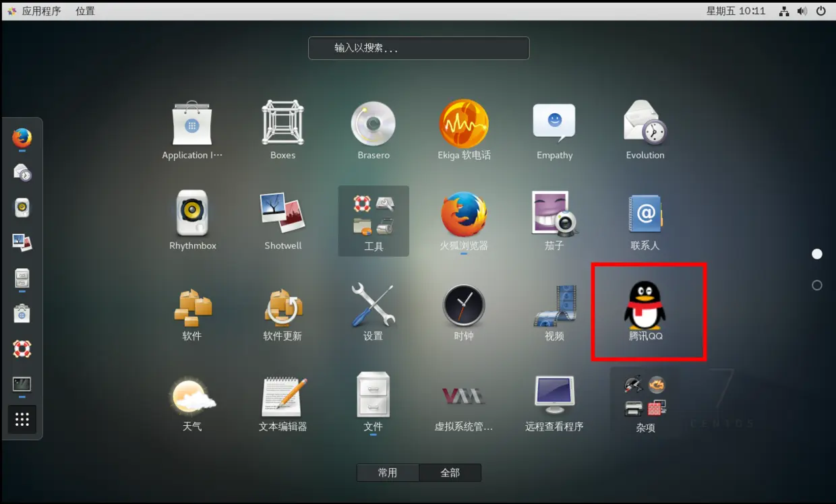The width and height of the screenshot is (836, 504).
Task: Click file cabinet icon in the dock
Action: click(22, 278)
